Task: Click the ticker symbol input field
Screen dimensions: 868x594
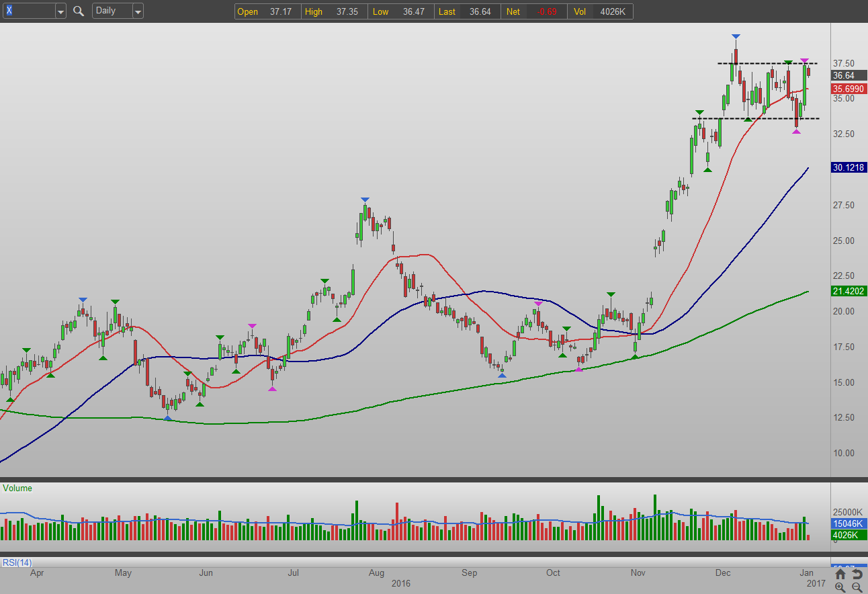Action: coord(29,11)
